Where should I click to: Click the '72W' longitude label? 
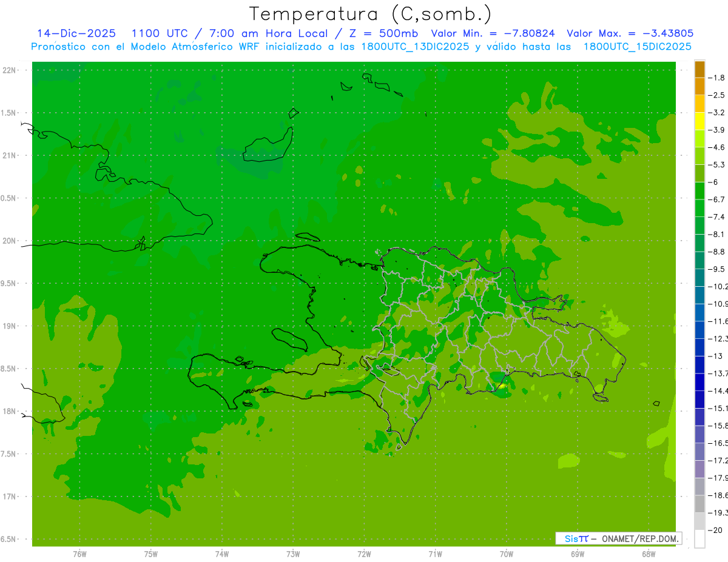point(364,554)
